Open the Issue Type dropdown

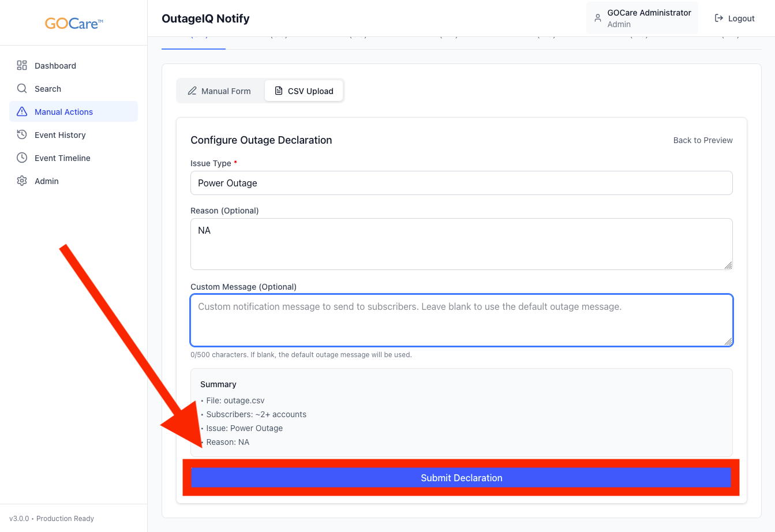[x=461, y=183]
